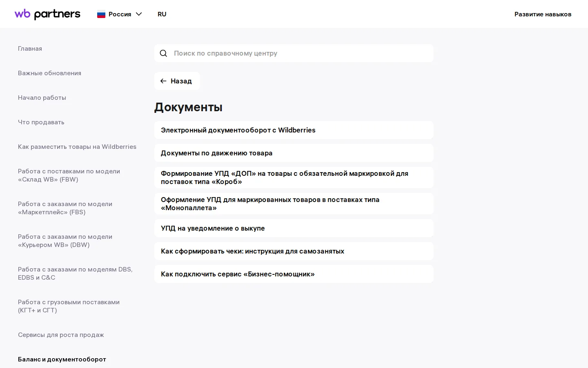The height and width of the screenshot is (368, 588).
Task: Open Формирование УПД «ДОП» article
Action: point(294,177)
